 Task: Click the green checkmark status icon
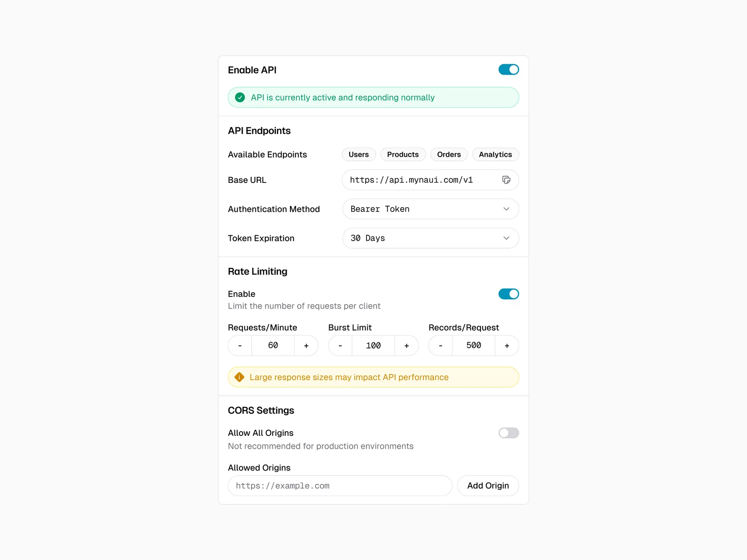[240, 98]
